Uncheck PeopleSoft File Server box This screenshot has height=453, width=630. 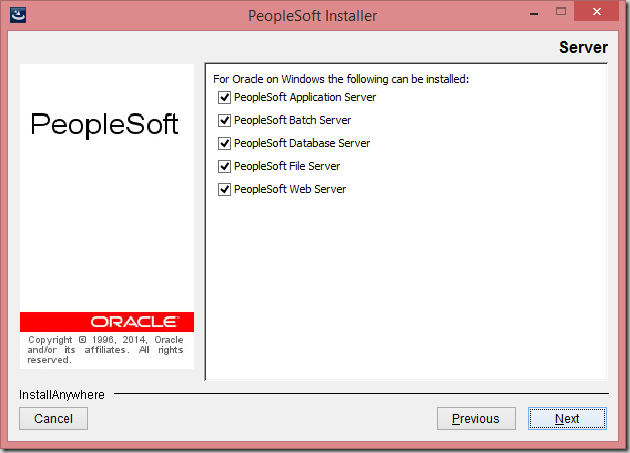point(224,166)
